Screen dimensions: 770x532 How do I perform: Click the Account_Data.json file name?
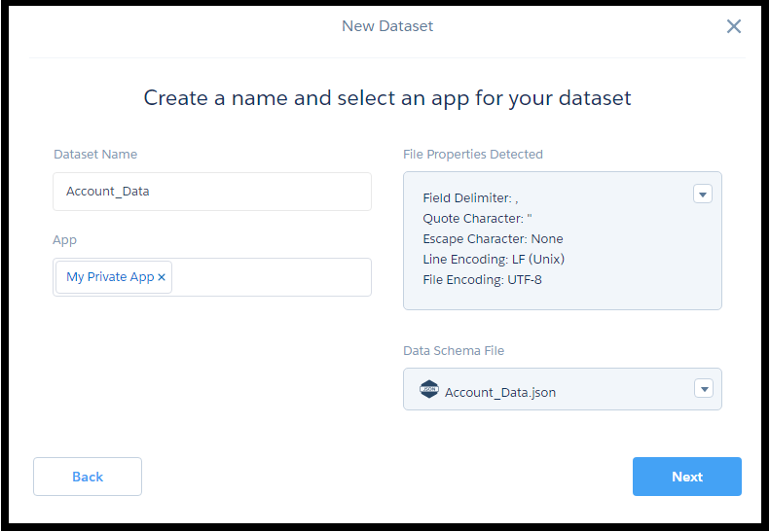500,393
